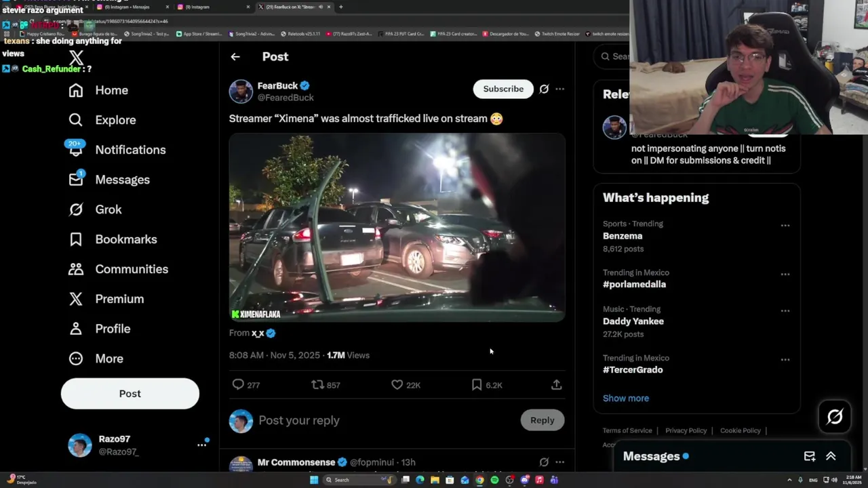Click the white Post compose button
This screenshot has height=488, width=868.
pyautogui.click(x=130, y=394)
